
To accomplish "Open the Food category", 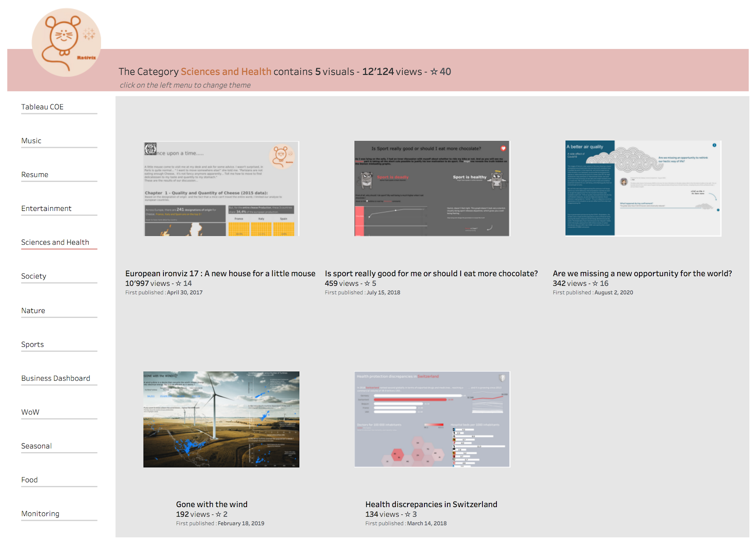I will (30, 480).
